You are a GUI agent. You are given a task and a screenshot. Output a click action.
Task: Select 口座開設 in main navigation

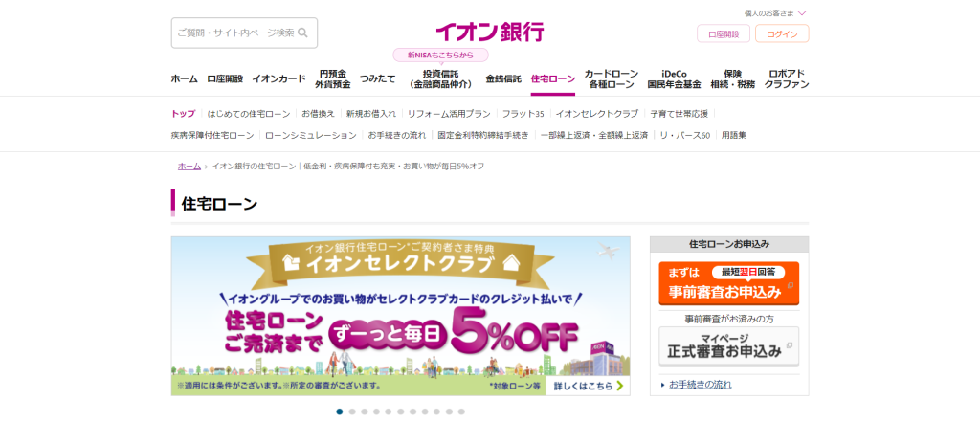coord(225,78)
